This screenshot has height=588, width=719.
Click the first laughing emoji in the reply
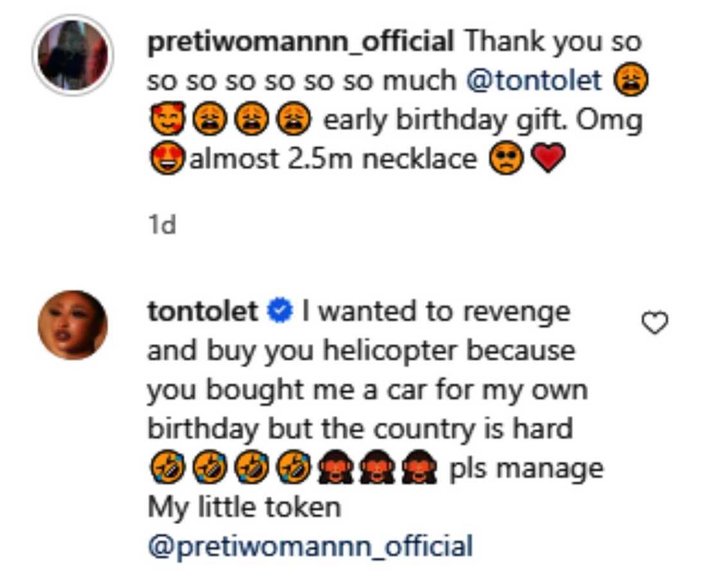(x=166, y=469)
